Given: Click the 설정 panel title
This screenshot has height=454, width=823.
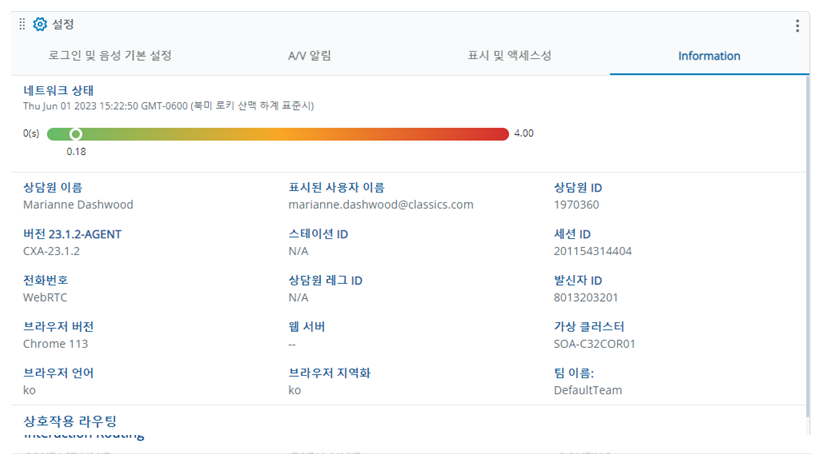Looking at the screenshot, I should pos(63,24).
